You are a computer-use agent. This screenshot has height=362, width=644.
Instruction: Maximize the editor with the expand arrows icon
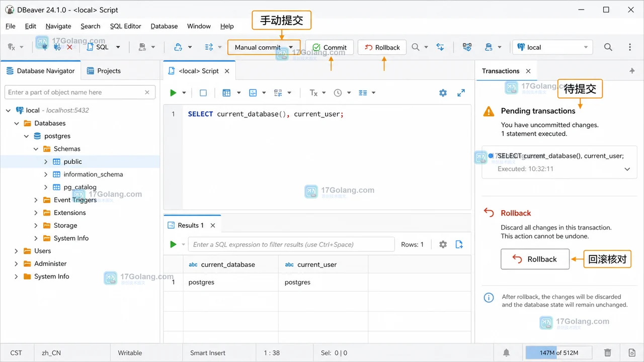[461, 93]
